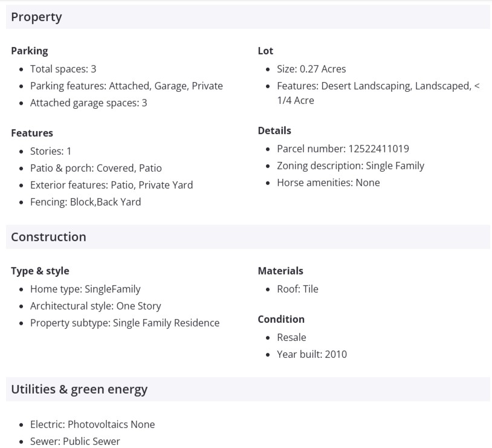The image size is (492, 448).
Task: Click the Utilities & green energy header
Action: [79, 389]
